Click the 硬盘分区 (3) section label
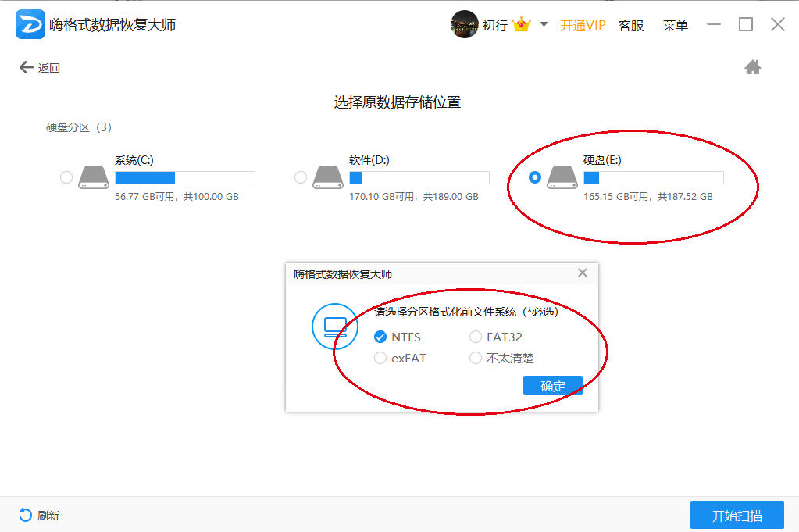This screenshot has width=799, height=532. coord(79,127)
